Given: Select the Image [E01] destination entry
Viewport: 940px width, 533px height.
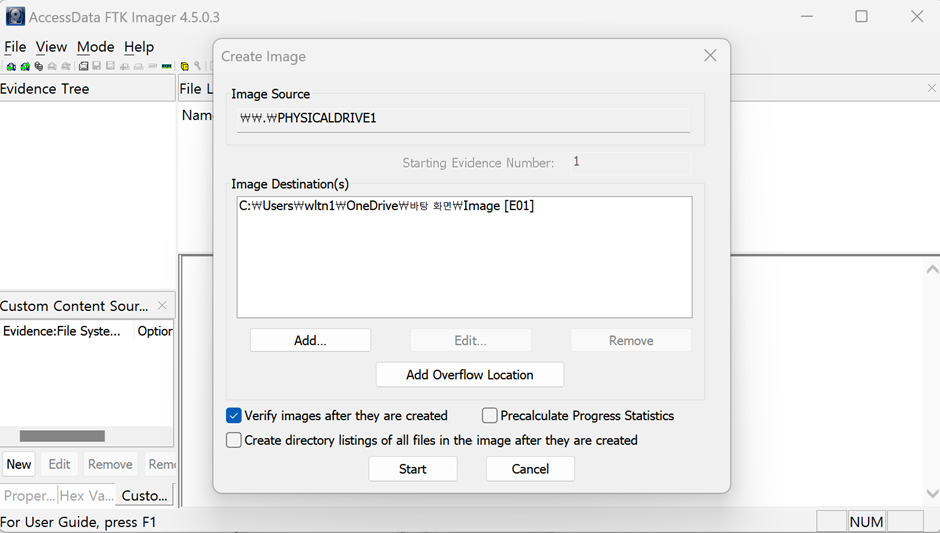Looking at the screenshot, I should 387,206.
